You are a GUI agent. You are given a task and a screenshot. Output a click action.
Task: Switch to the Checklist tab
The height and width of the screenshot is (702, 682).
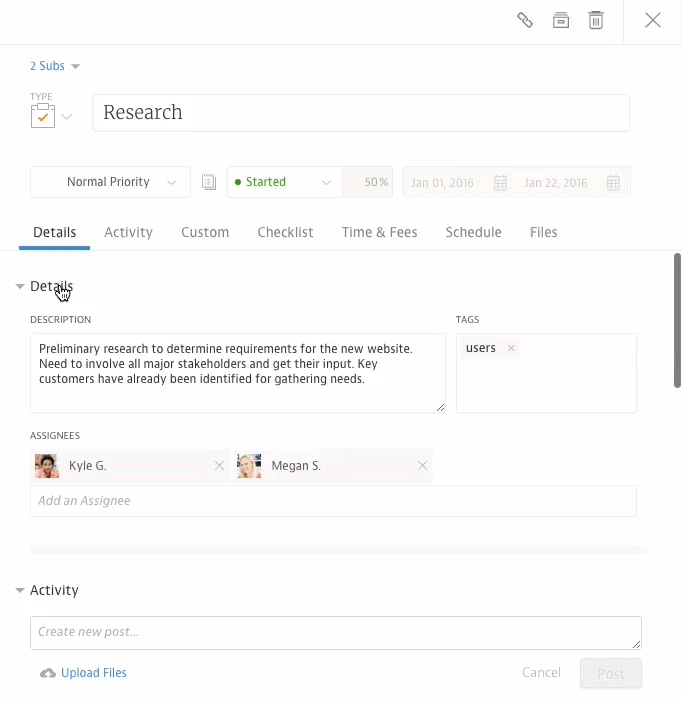tap(285, 232)
